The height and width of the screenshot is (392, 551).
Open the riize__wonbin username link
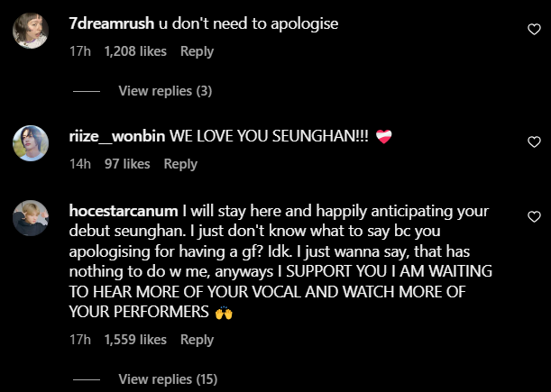point(117,136)
